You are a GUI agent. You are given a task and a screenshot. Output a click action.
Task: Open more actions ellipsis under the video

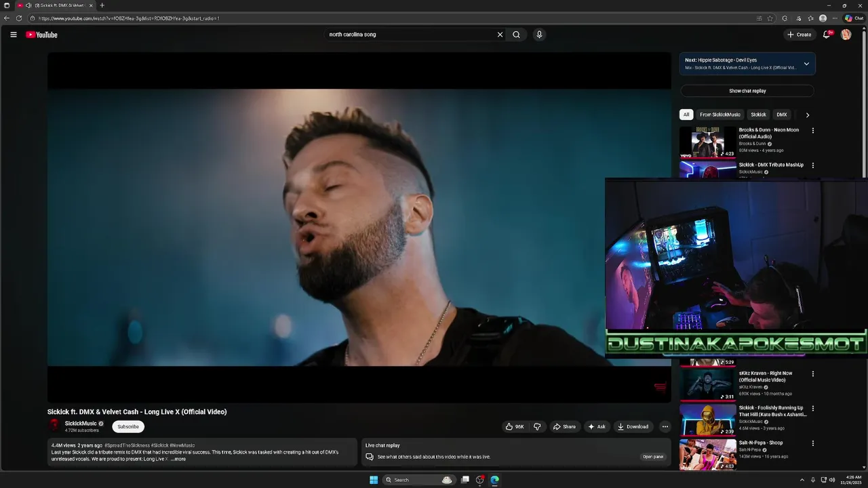(665, 426)
